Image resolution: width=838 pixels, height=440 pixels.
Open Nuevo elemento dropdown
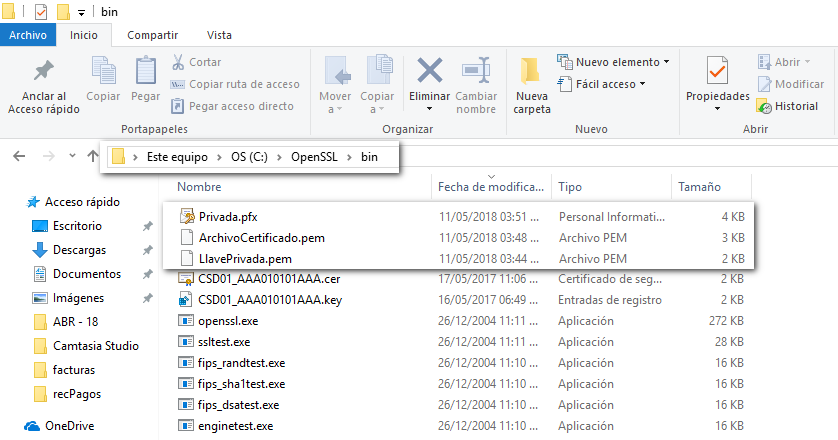(614, 62)
